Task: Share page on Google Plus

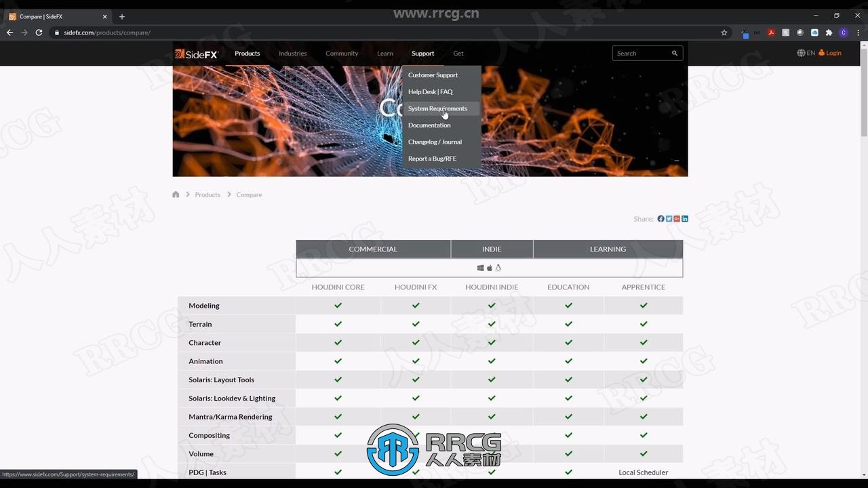Action: (677, 219)
